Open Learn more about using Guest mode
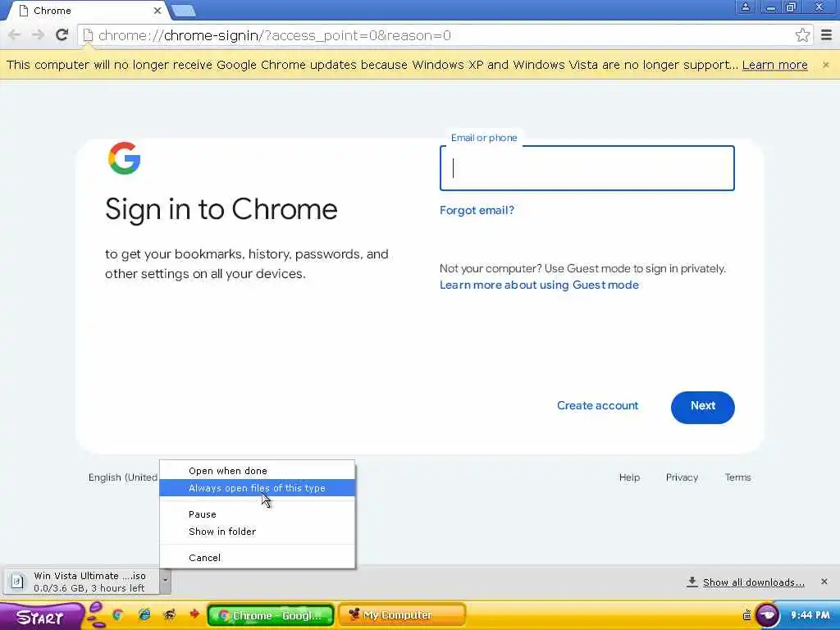 point(539,285)
